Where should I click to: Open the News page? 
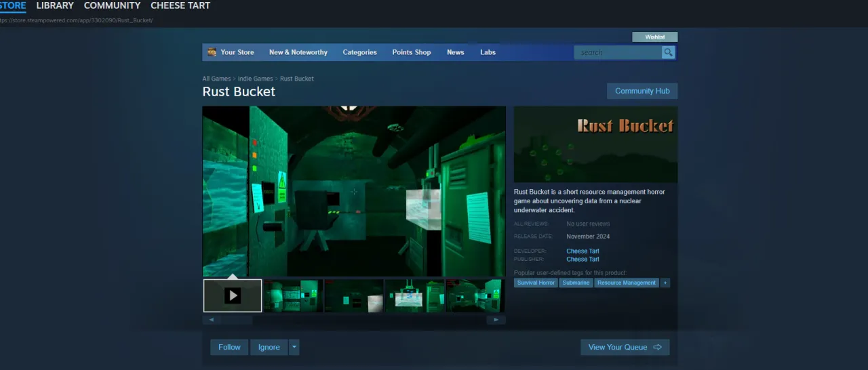coord(456,52)
